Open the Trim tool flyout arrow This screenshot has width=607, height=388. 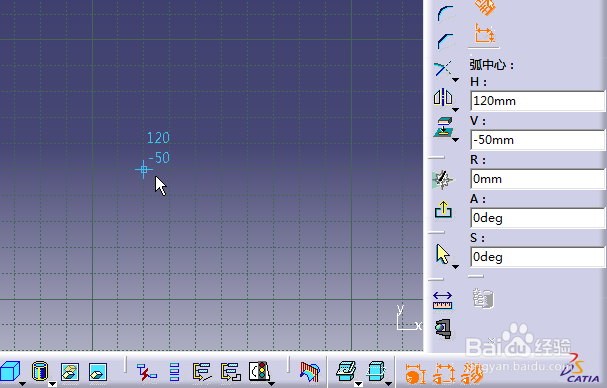pos(456,80)
